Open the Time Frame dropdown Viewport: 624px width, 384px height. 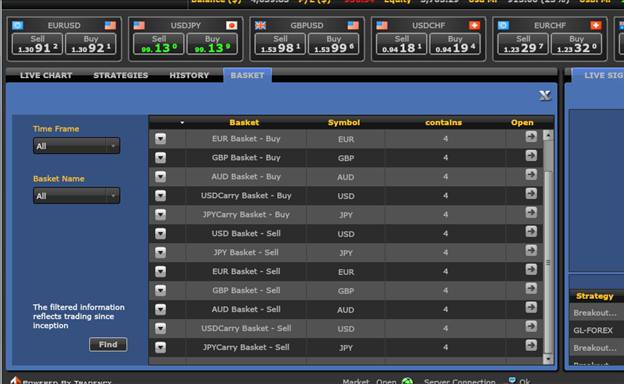76,146
